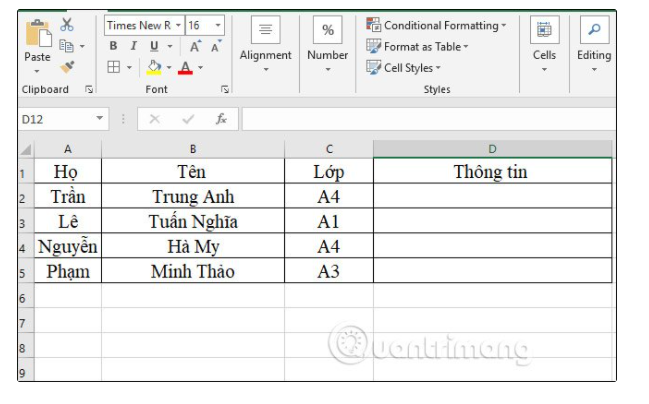Image resolution: width=649 pixels, height=404 pixels.
Task: Select column A header
Action: pos(68,149)
